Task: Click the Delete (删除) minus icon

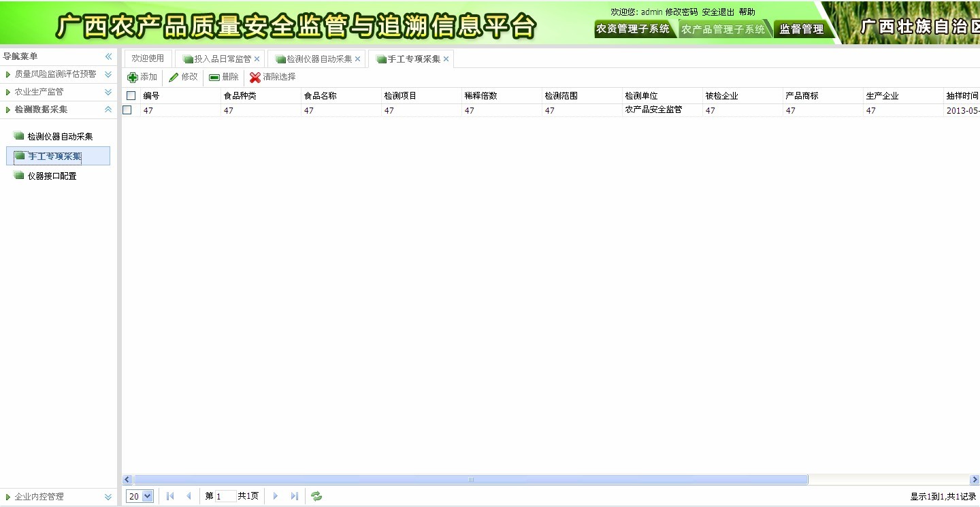Action: point(214,78)
